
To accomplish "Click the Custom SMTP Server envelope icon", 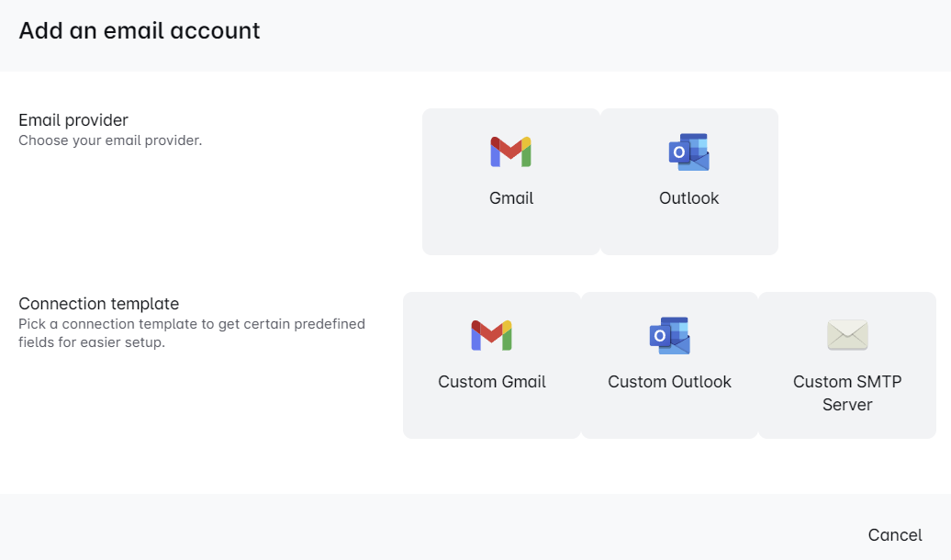I will pos(847,335).
